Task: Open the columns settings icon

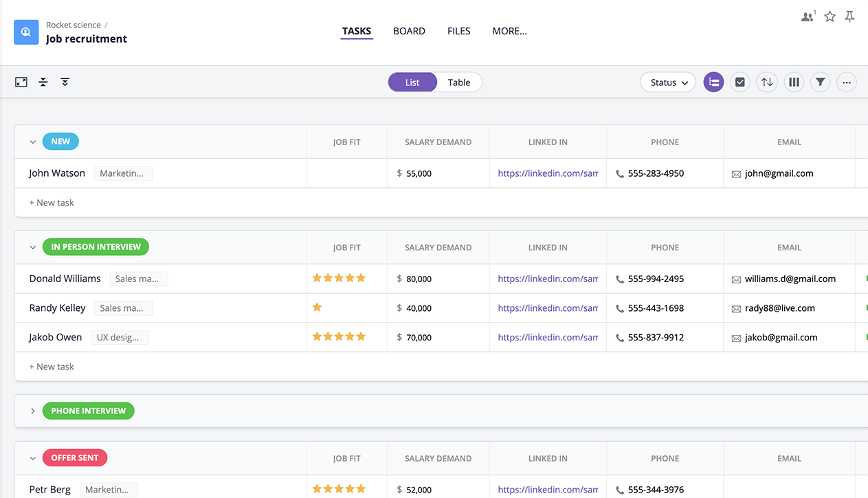Action: click(794, 83)
